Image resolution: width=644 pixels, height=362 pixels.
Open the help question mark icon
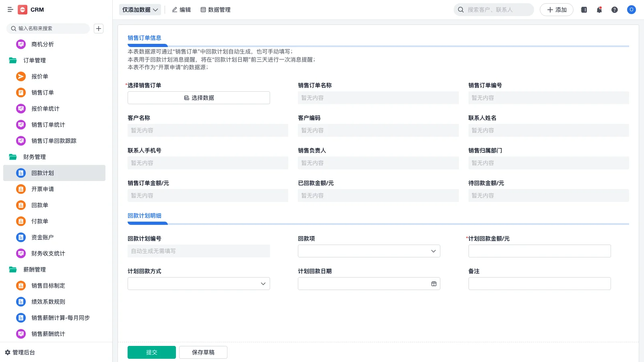[615, 10]
